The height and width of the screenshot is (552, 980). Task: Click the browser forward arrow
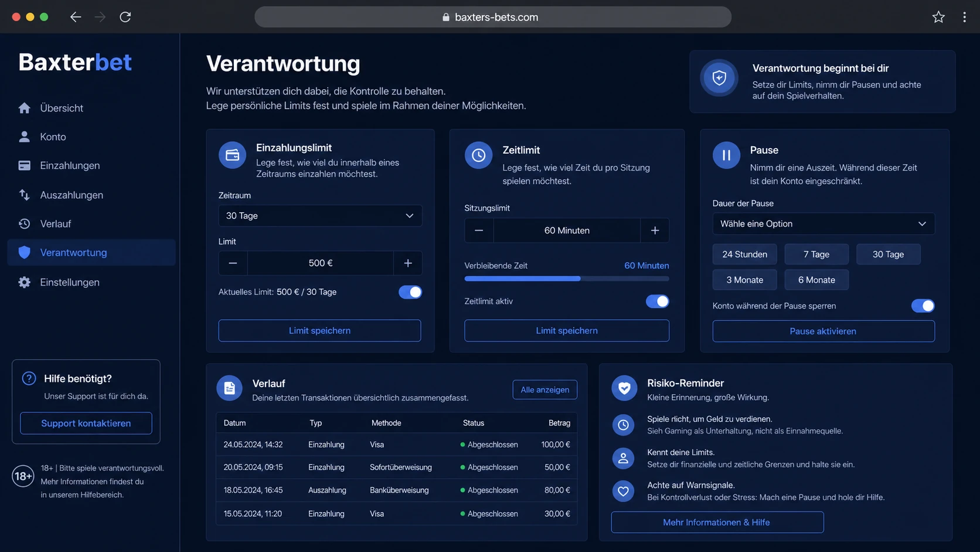point(100,17)
